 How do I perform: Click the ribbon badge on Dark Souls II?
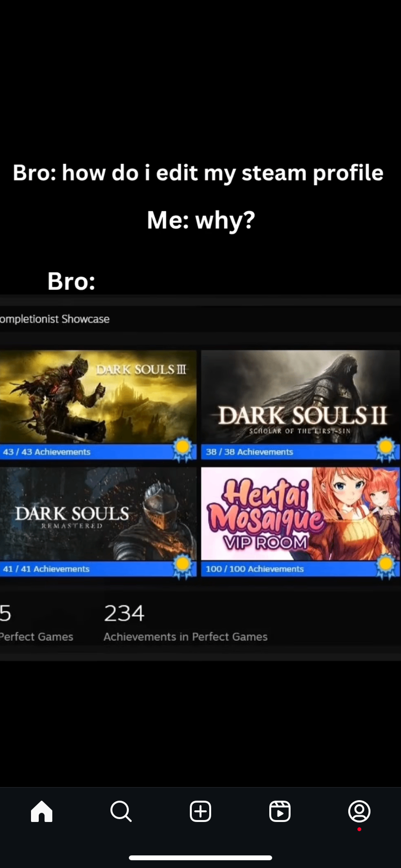386,449
